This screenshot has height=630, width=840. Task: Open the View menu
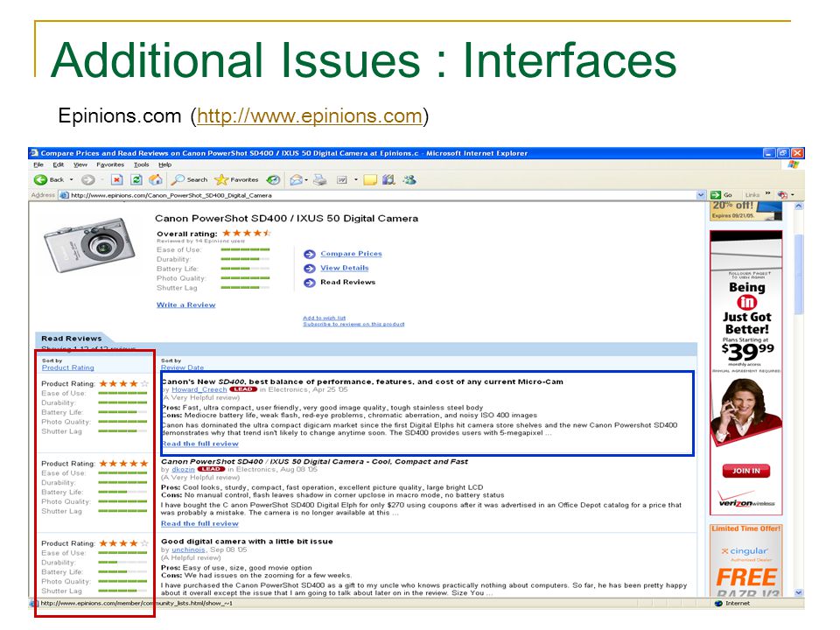pos(80,165)
